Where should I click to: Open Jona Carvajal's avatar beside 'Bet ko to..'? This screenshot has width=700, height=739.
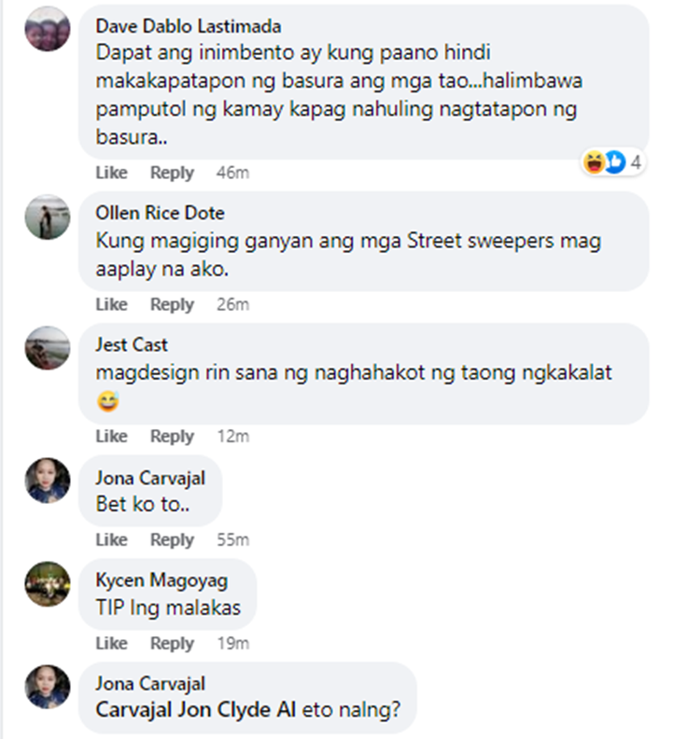click(48, 481)
